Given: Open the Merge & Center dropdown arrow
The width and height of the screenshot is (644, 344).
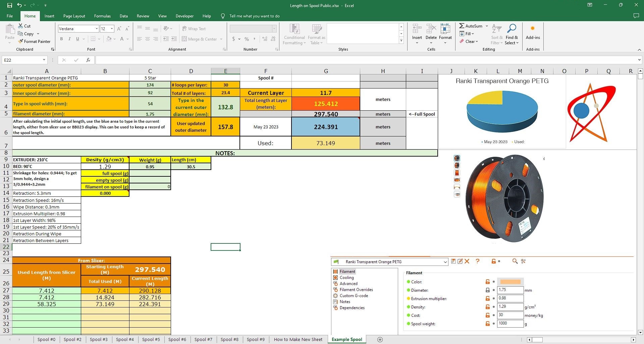Looking at the screenshot, I should [x=221, y=39].
